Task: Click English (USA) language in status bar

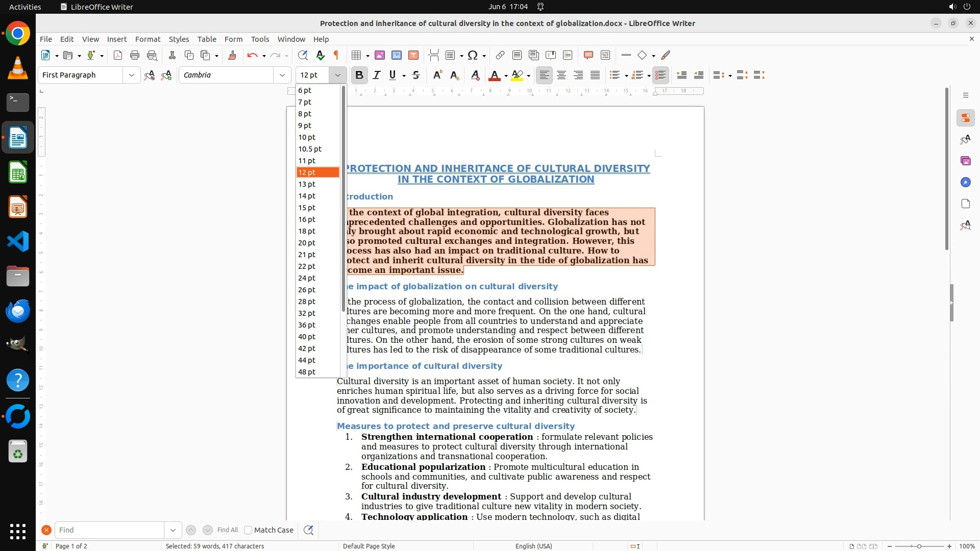Action: (x=533, y=546)
